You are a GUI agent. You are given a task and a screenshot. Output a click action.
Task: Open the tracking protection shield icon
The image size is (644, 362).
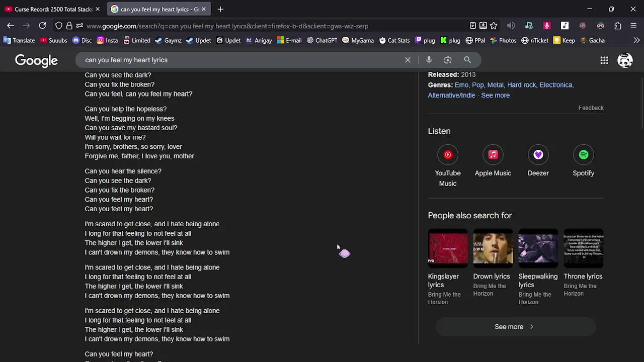59,26
